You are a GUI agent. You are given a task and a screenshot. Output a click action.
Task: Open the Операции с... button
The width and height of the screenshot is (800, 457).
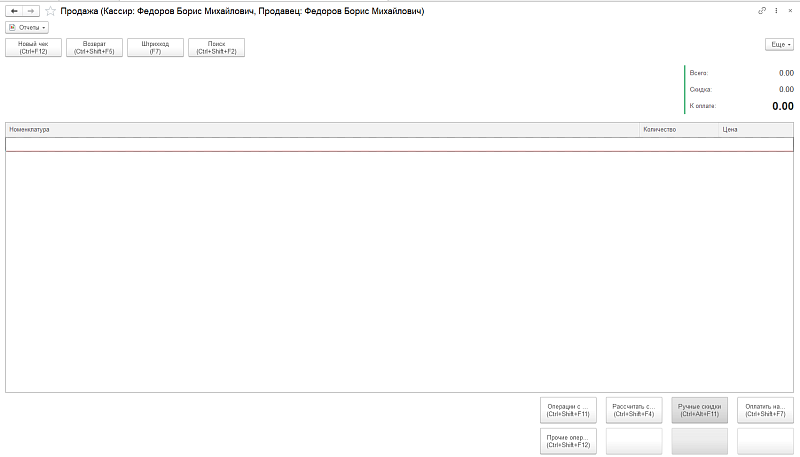568,410
